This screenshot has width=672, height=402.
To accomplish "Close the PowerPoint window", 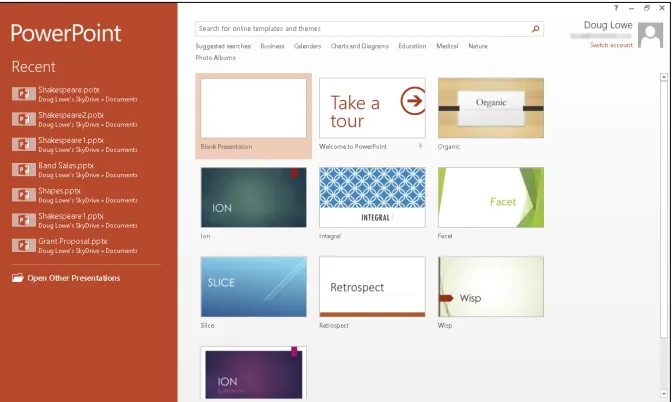I will pos(662,8).
